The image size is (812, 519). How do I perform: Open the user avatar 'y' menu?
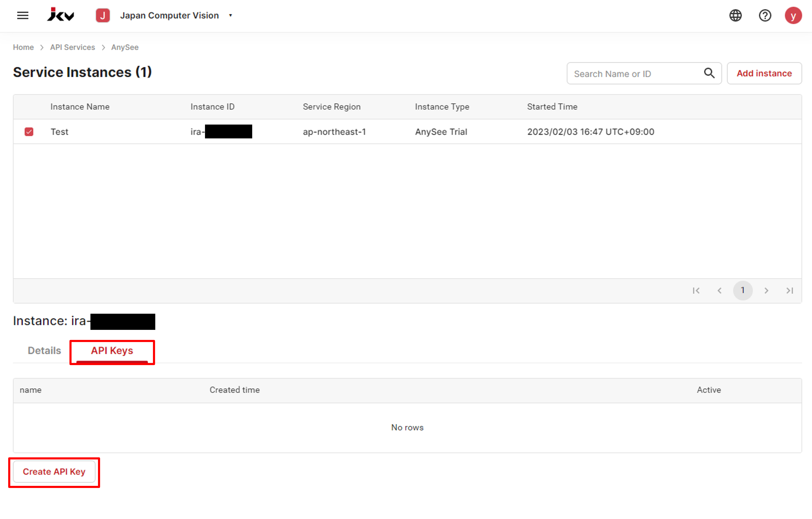click(x=793, y=16)
